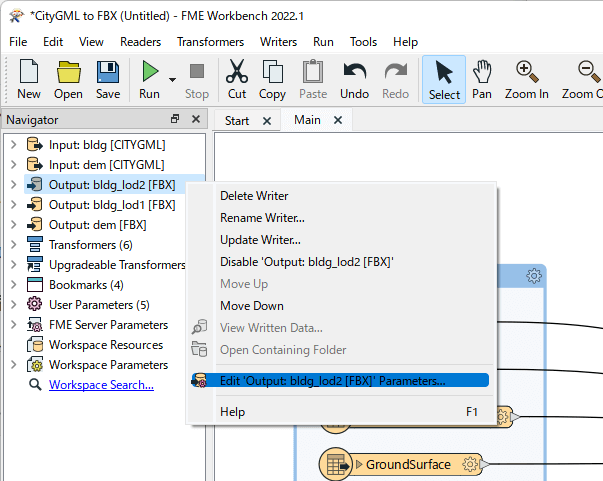The width and height of the screenshot is (603, 481).
Task: Choose Delete Writer from context menu
Action: 254,196
